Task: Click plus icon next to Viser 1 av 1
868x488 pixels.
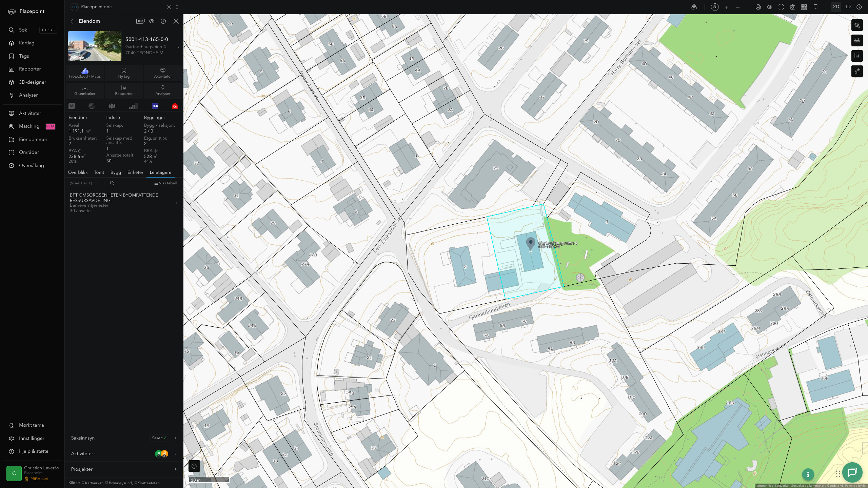Action: (104, 183)
